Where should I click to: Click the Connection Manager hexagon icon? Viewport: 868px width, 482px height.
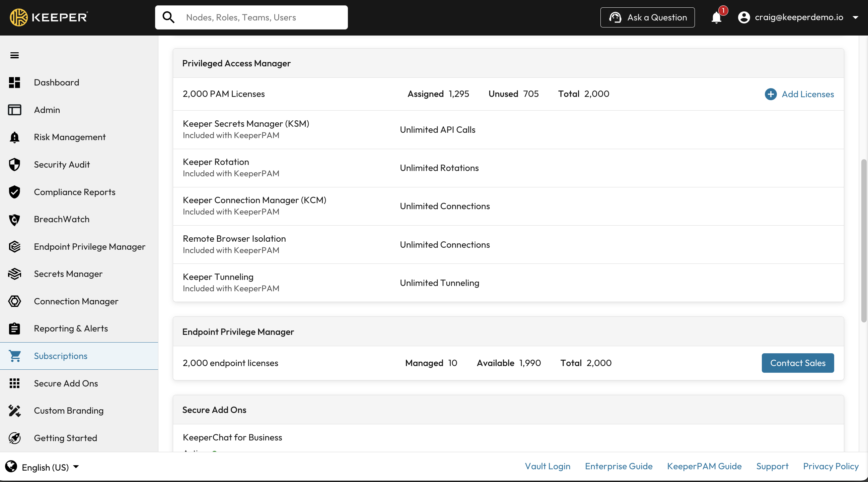pos(14,301)
